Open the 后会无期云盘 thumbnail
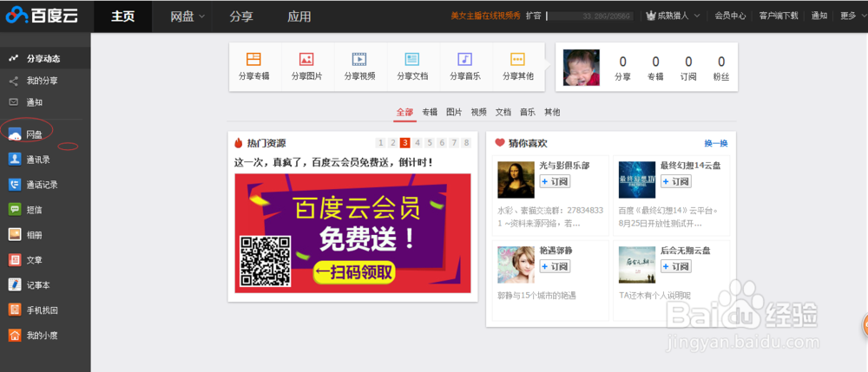This screenshot has height=372, width=868. point(636,264)
